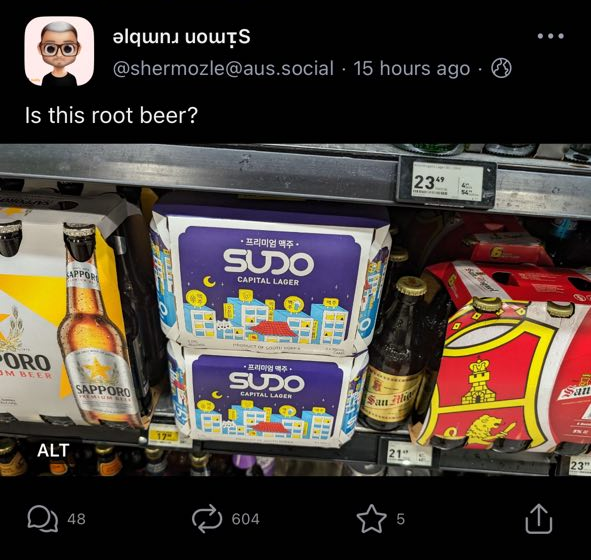Tap the 23.49 shelf price tag in photo

coord(448,183)
